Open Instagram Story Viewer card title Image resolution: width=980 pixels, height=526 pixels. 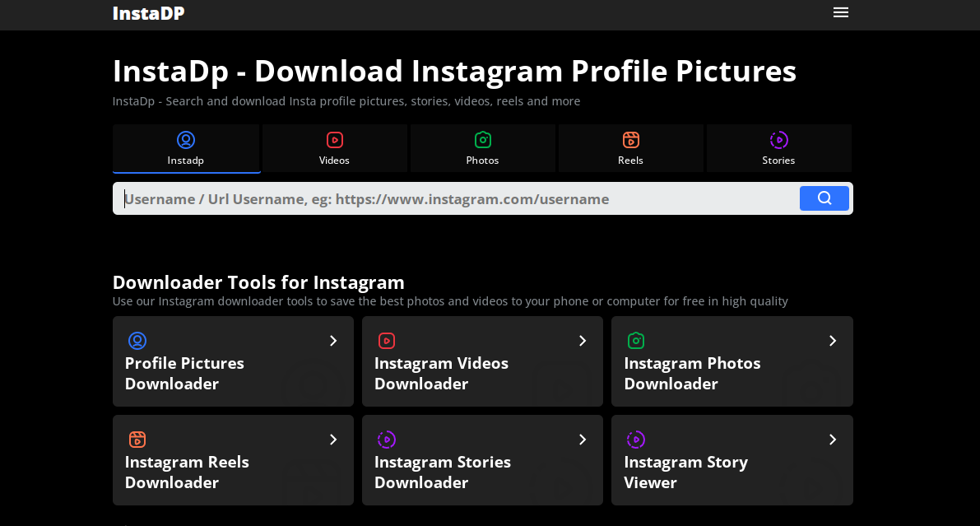685,472
